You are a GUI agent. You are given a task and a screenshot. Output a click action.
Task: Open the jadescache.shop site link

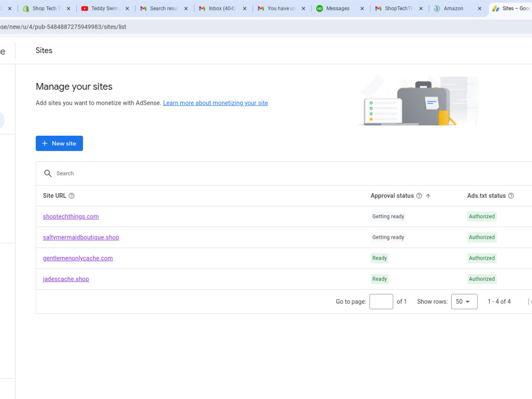(x=66, y=279)
